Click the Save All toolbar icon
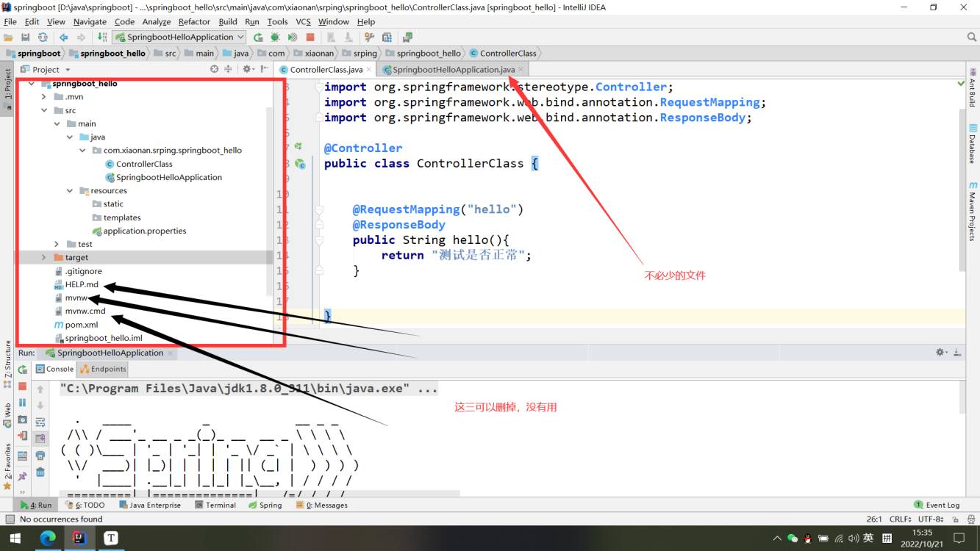 pos(26,37)
